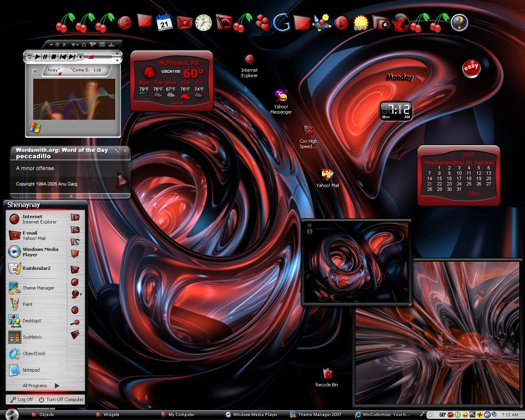
Task: Expand All Programs in the start menu
Action: [x=41, y=386]
